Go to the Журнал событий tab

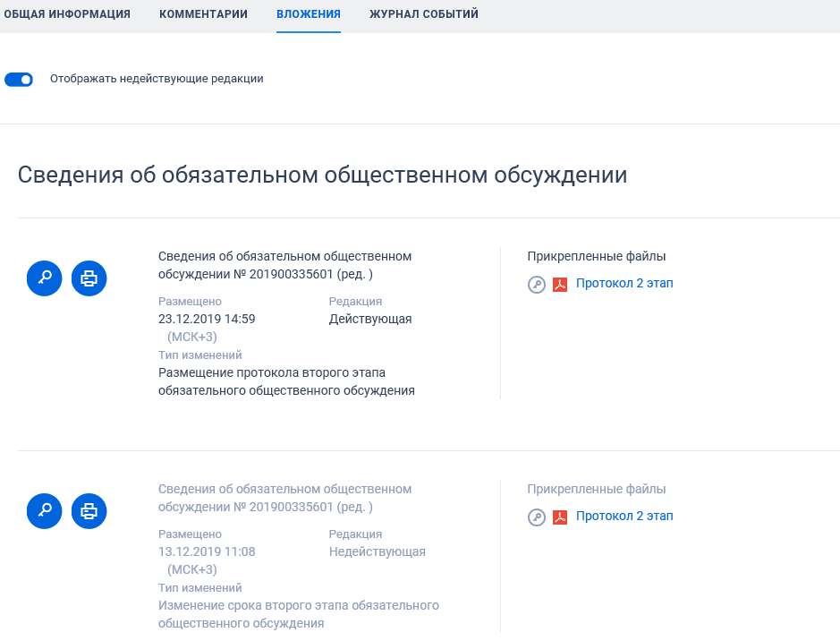pos(424,14)
